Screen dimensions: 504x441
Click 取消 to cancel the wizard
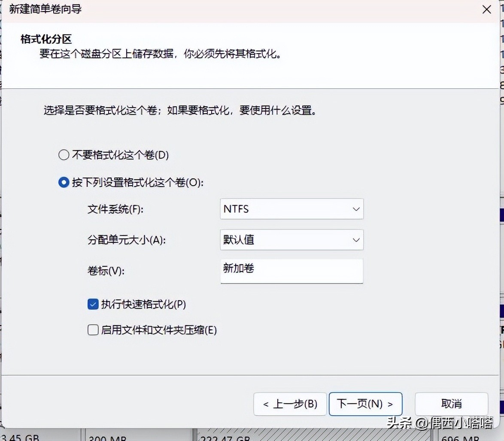(451, 404)
